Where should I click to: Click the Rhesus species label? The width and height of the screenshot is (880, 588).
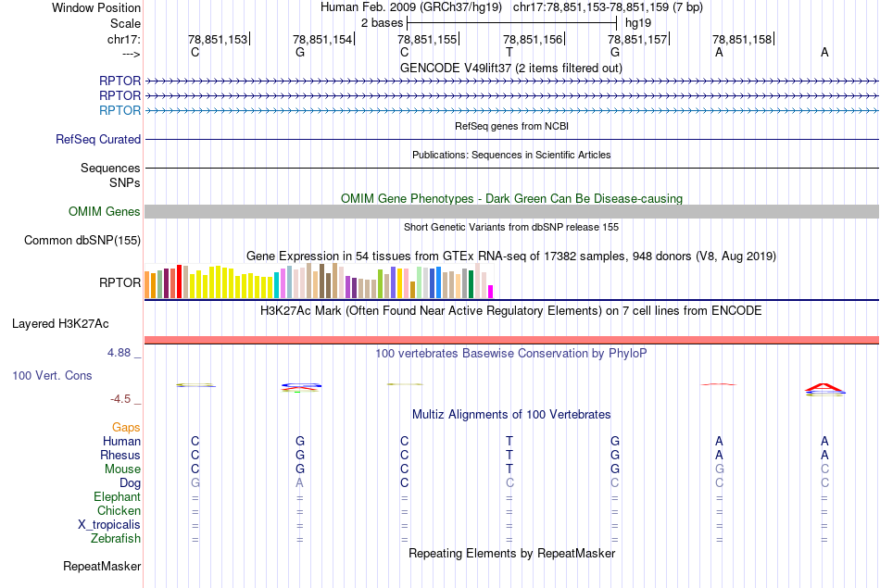[x=120, y=455]
